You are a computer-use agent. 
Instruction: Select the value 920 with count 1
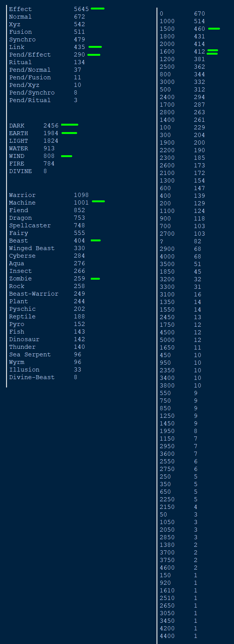coord(165,583)
